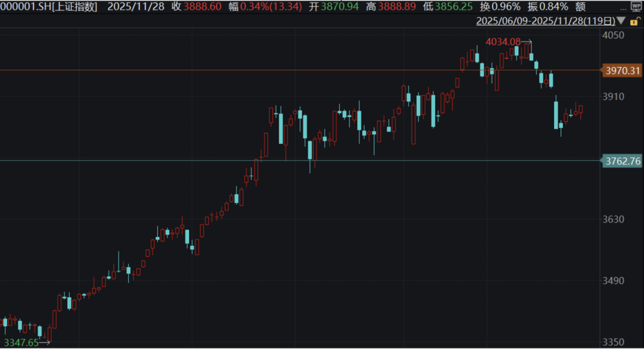Click the 2025/06/09-2025/11/28 date range link
Viewport: 644px width, 349px height.
pyautogui.click(x=545, y=21)
